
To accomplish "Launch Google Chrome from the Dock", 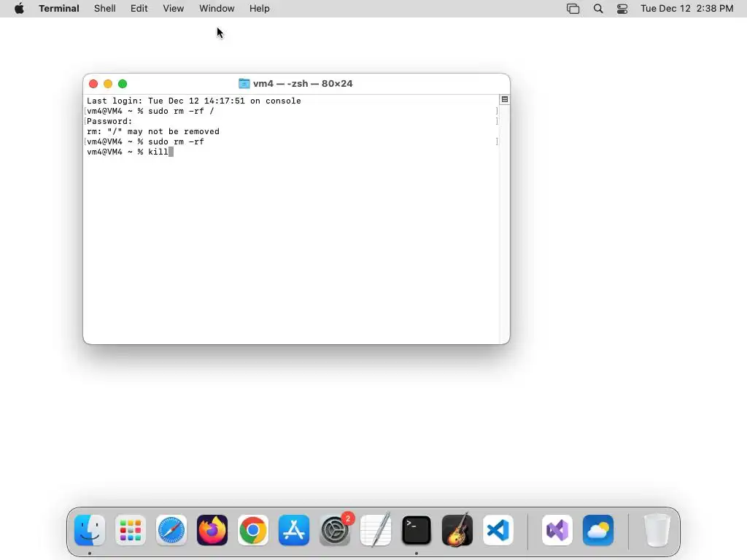I will point(253,530).
